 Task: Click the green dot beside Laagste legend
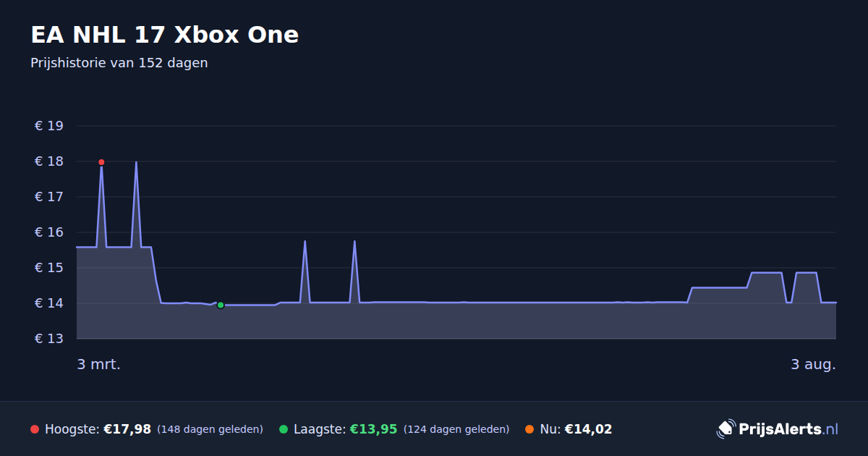point(284,429)
